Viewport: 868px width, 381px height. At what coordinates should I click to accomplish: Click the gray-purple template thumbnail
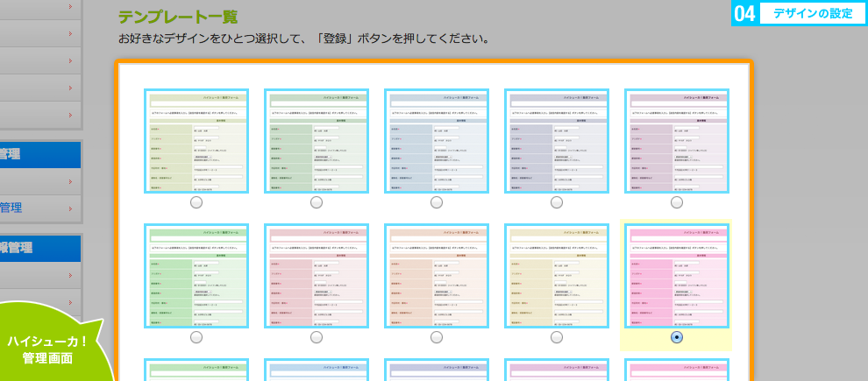[557, 141]
